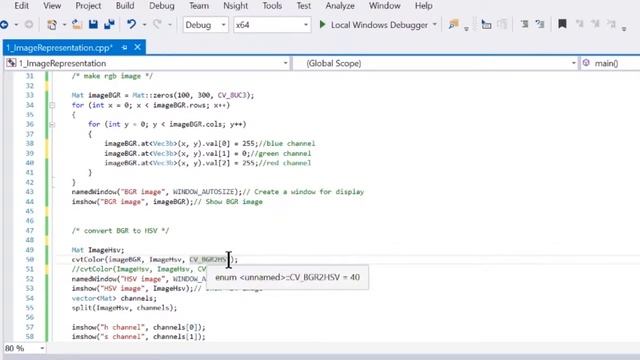Click the toolbar icon left of the dimmed one
Image resolution: width=640 pixels, height=360 pixels.
pyautogui.click(x=486, y=25)
